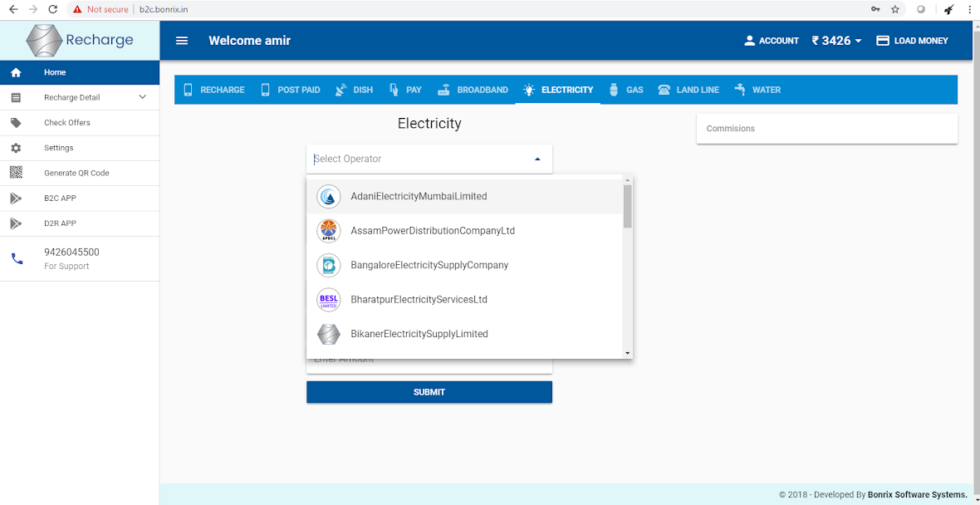Click the bookmark star icon

coord(895,9)
